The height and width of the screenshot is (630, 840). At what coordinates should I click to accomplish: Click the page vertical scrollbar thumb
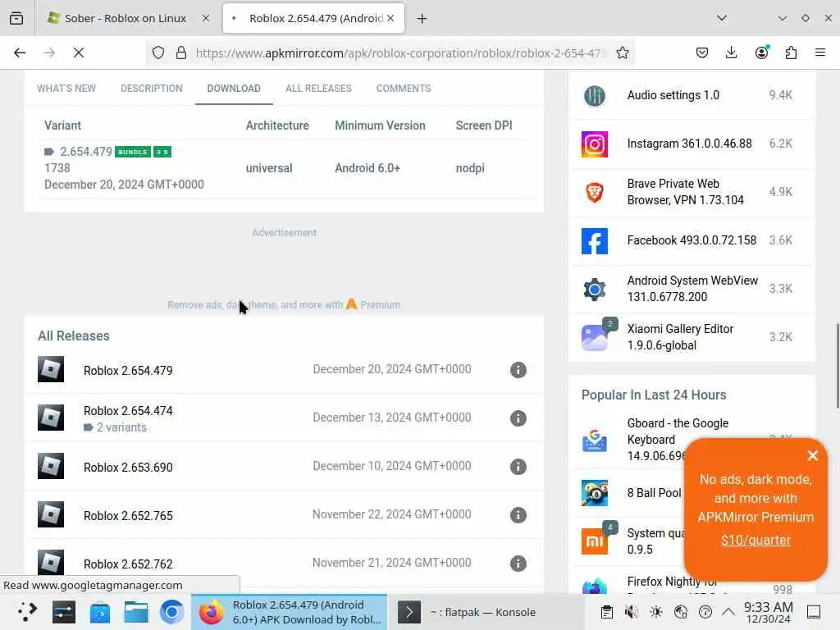pos(838,366)
